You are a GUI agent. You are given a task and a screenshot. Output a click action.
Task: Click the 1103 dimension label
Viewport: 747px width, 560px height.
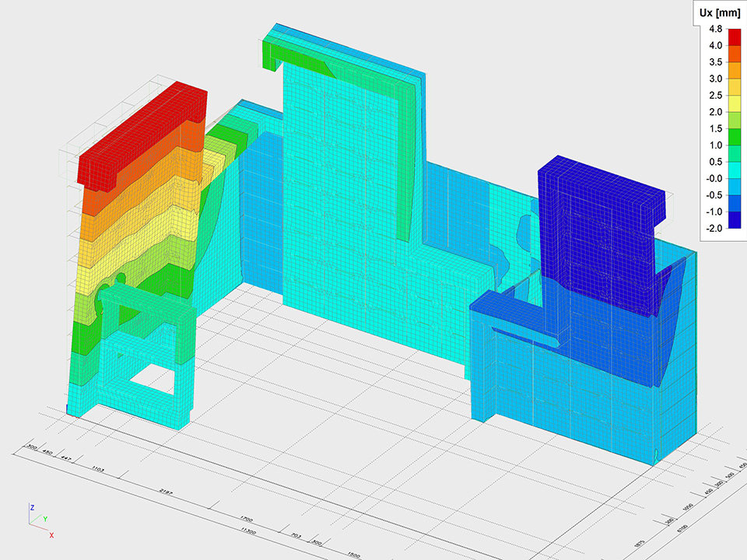[x=99, y=470]
